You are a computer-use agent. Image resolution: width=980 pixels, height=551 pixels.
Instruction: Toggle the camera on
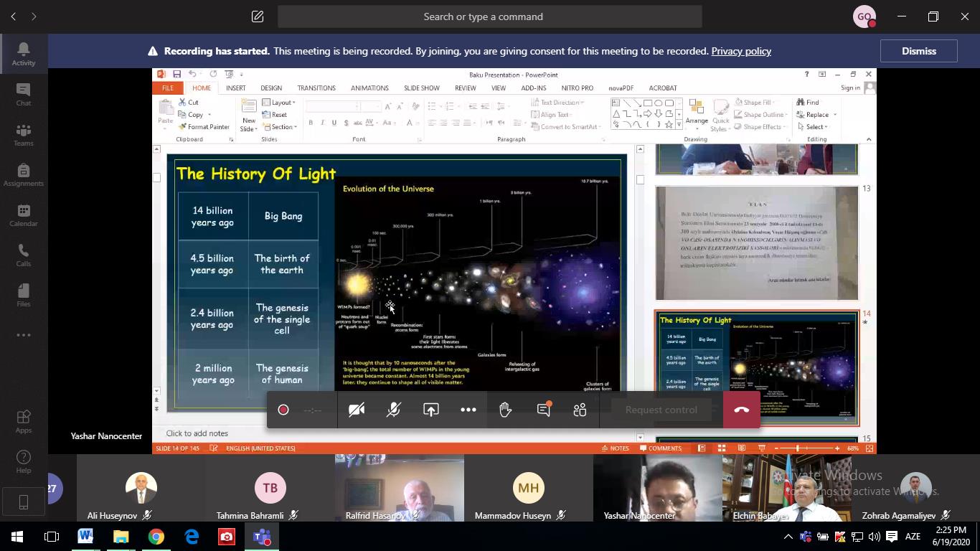357,410
